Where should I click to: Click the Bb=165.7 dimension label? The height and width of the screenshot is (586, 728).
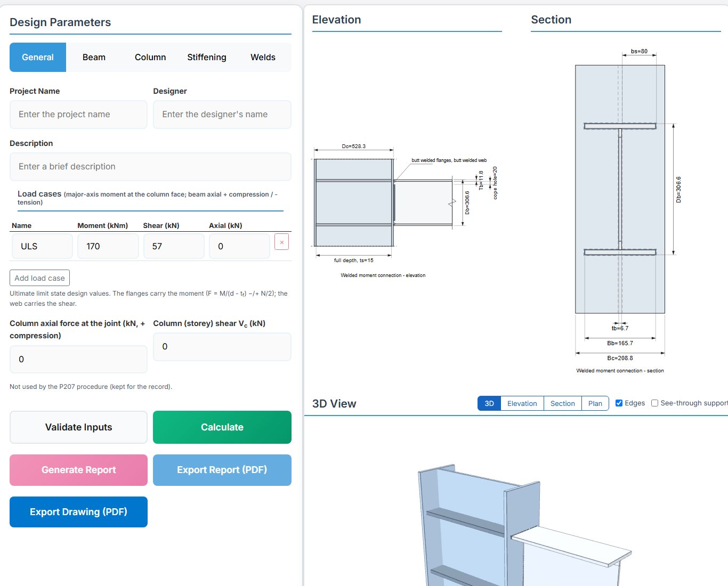point(620,343)
